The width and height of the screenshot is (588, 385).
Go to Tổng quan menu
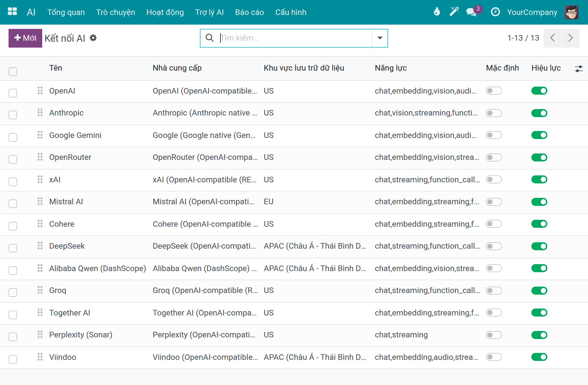tap(66, 12)
